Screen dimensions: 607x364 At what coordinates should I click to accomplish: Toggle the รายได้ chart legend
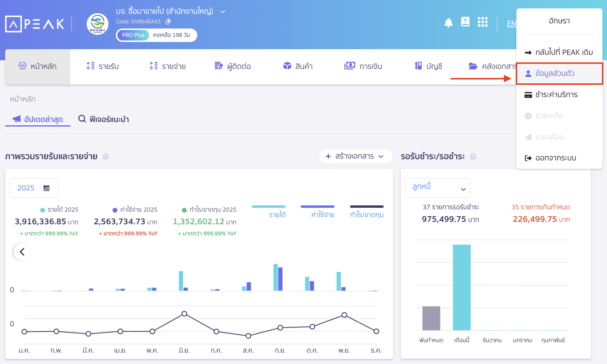277,214
